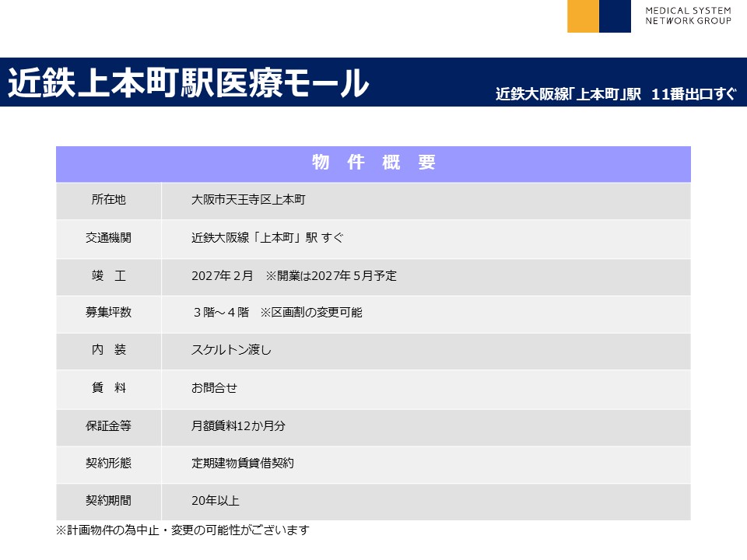Viewport: 747px width, 560px height.
Task: Click the navy square in the logo
Action: click(615, 16)
